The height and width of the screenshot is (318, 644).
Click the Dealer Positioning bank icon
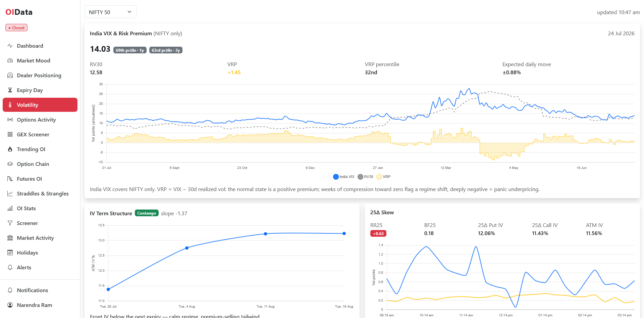pos(10,75)
